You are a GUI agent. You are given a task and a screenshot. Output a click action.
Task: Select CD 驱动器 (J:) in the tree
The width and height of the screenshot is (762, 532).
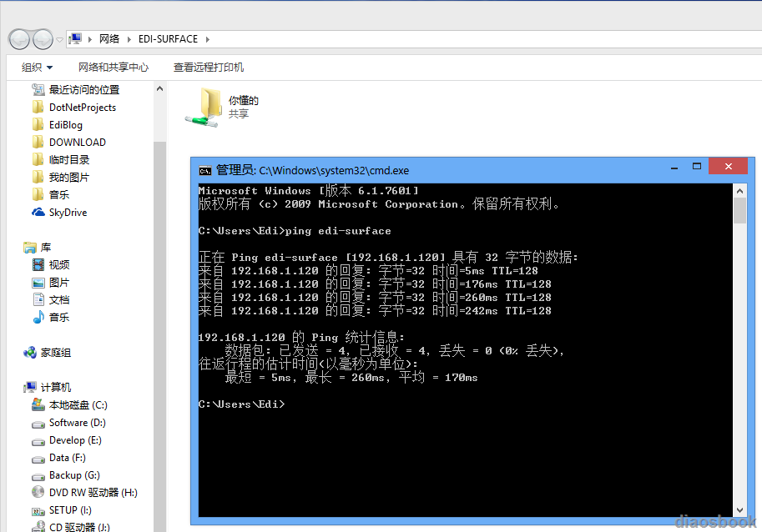pos(79,527)
